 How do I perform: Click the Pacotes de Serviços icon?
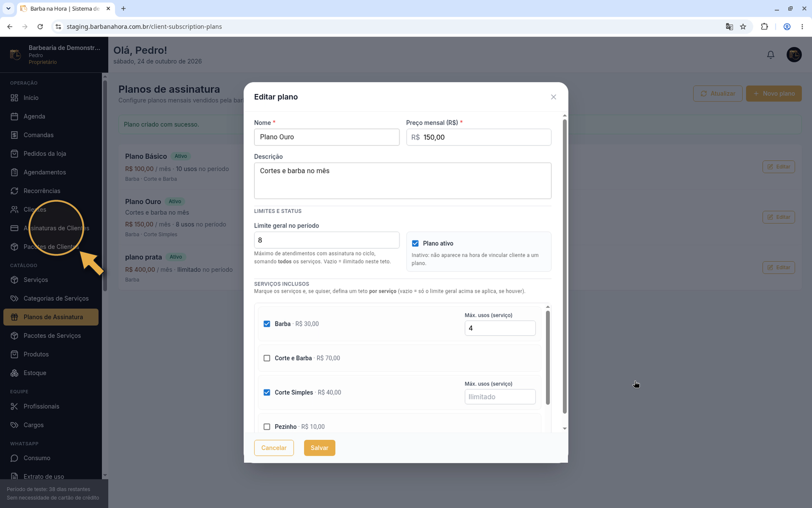tap(14, 336)
